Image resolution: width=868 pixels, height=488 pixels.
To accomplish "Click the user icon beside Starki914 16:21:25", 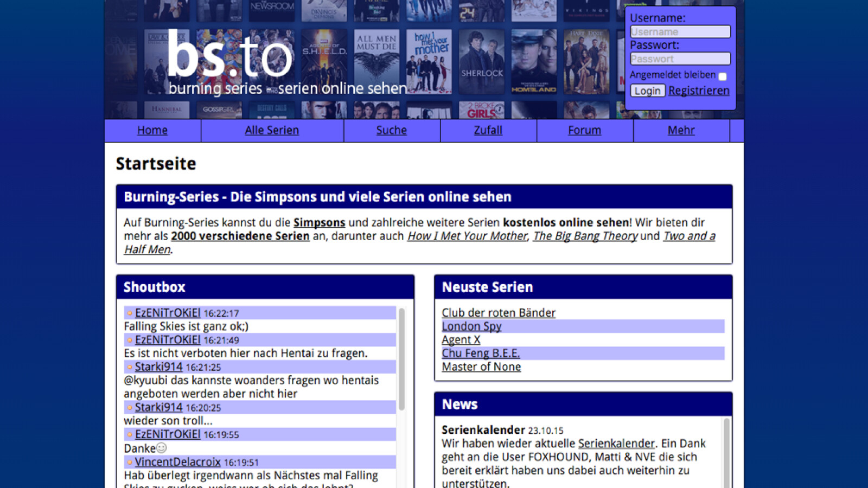I will click(x=130, y=367).
